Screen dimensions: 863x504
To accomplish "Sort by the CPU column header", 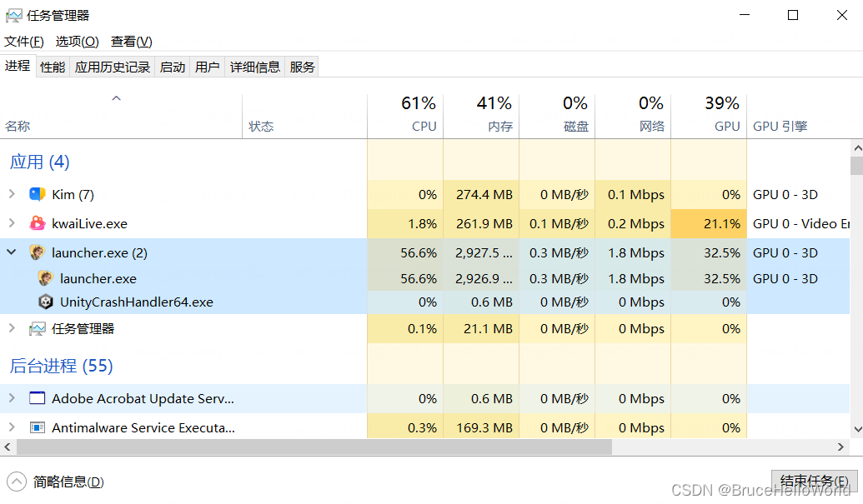I will 405,116.
